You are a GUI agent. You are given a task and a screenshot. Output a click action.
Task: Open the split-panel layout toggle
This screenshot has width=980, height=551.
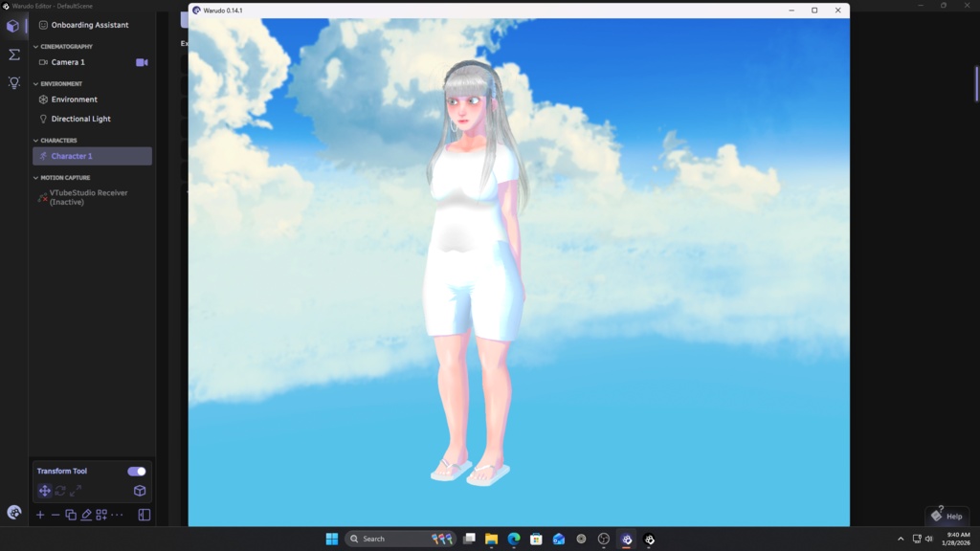144,515
